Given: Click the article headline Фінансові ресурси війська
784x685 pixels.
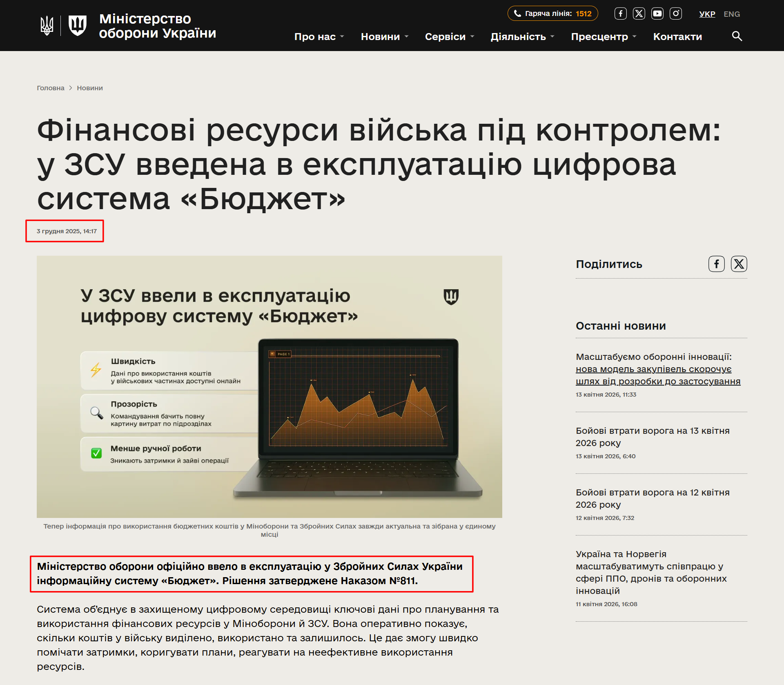Looking at the screenshot, I should point(379,165).
